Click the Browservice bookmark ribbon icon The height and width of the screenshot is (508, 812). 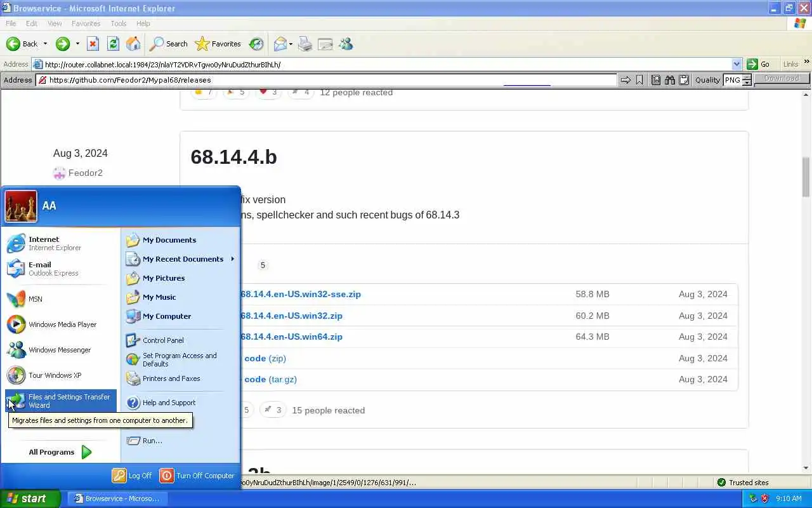coord(639,80)
